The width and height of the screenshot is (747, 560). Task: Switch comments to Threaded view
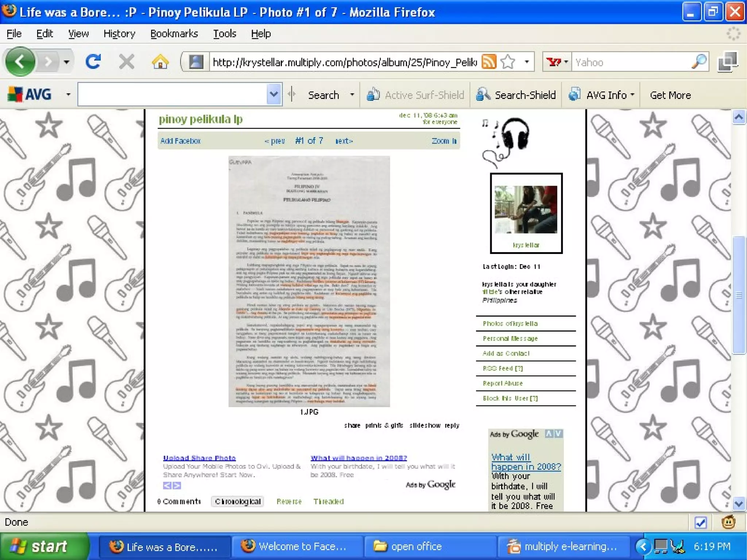coord(328,501)
